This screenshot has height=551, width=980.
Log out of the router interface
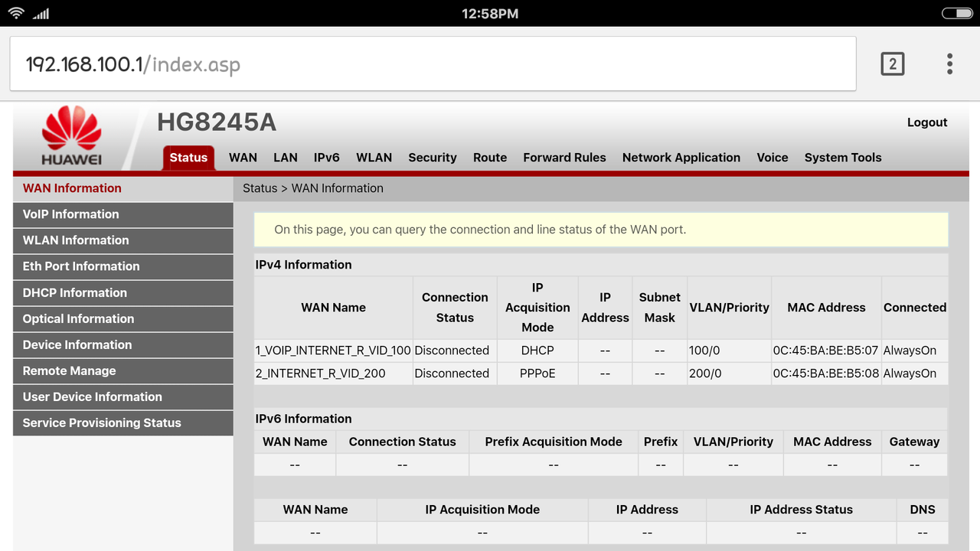pos(927,122)
